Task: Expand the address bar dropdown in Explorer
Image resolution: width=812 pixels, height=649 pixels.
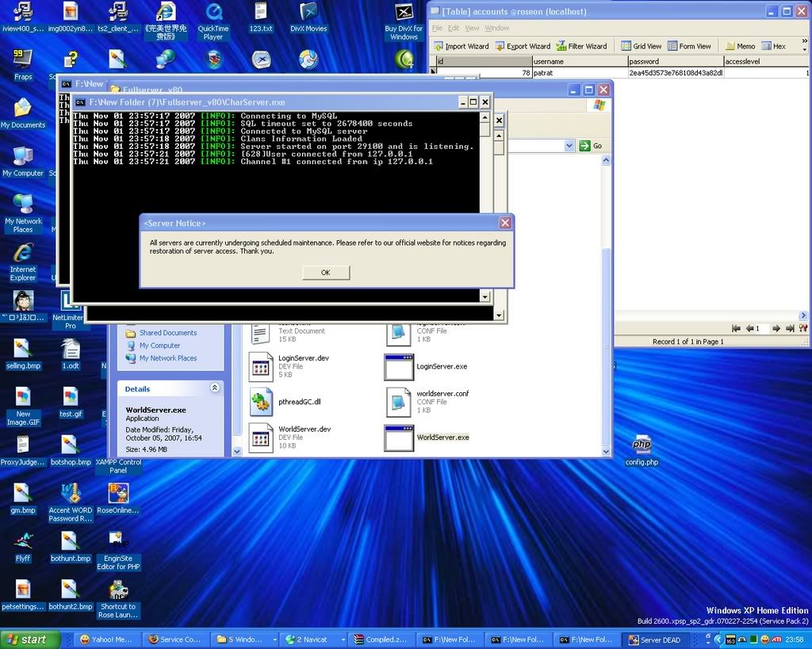Action: tap(569, 146)
